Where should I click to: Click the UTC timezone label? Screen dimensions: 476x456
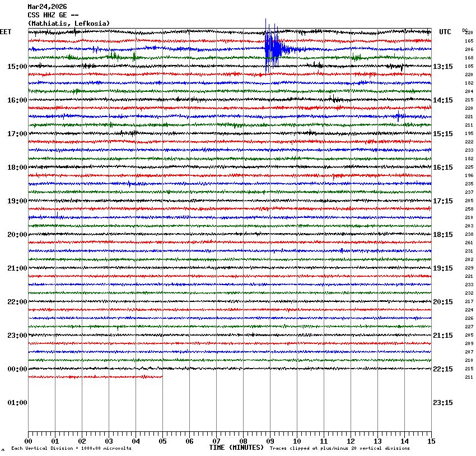click(445, 32)
